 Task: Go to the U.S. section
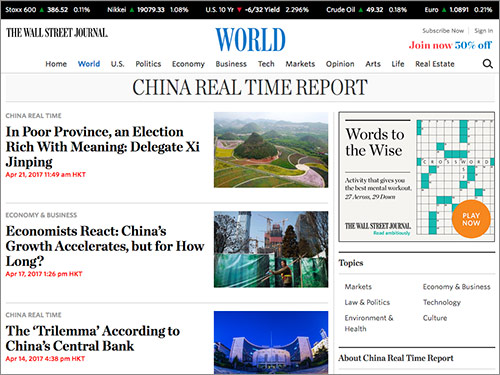click(117, 64)
